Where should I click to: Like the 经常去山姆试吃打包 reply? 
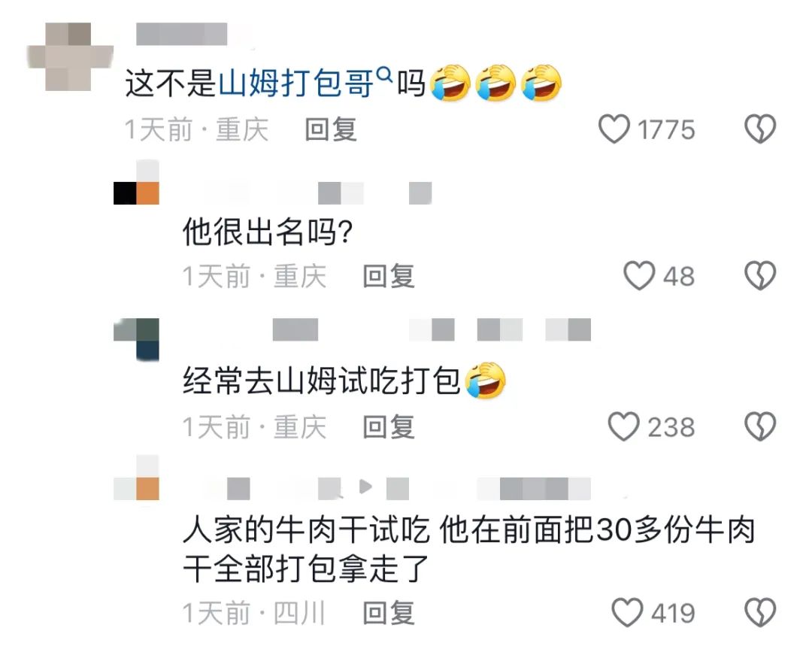tap(623, 427)
